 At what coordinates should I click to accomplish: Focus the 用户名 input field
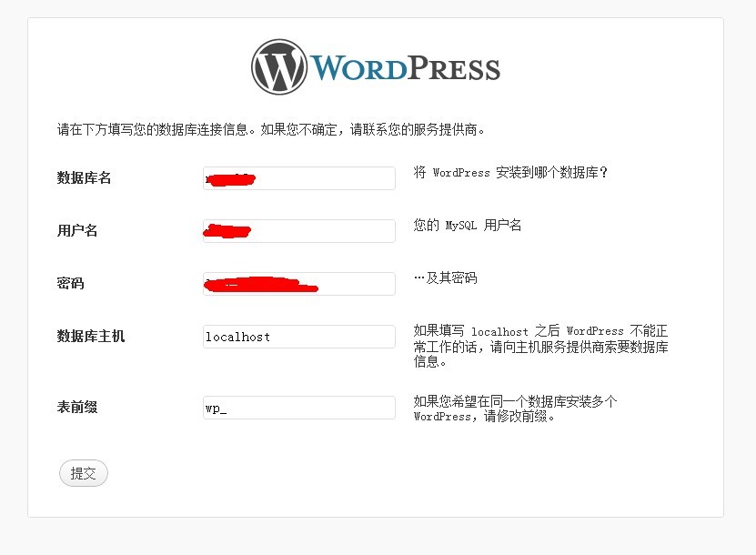point(299,231)
